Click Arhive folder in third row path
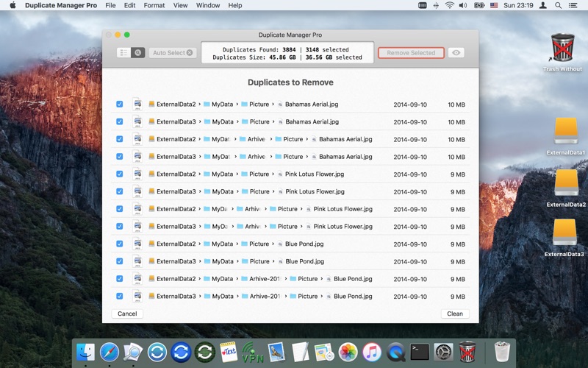The height and width of the screenshot is (368, 588). pyautogui.click(x=256, y=139)
